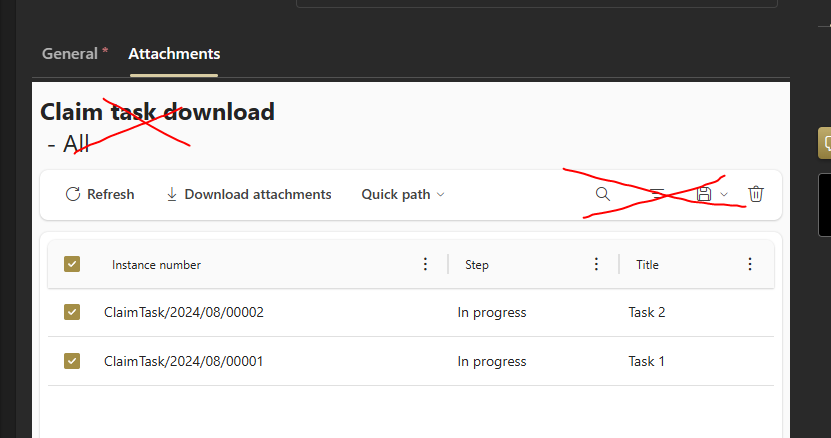Click the Task 1 title cell
Viewport: 831px width, 438px height.
coord(647,361)
